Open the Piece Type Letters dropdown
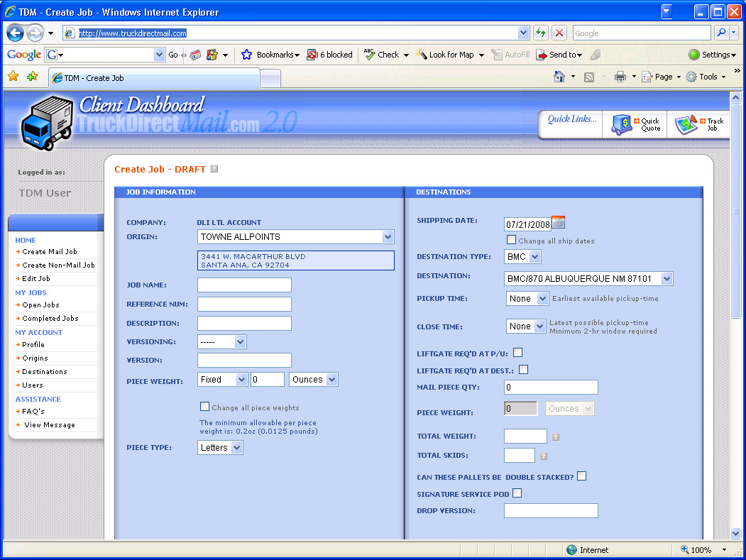The height and width of the screenshot is (560, 746). (x=221, y=447)
